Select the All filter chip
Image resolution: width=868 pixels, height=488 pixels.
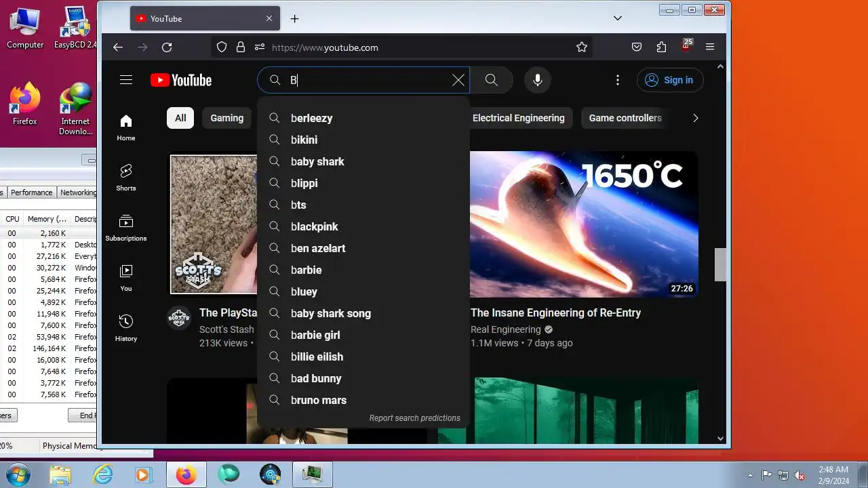click(180, 118)
